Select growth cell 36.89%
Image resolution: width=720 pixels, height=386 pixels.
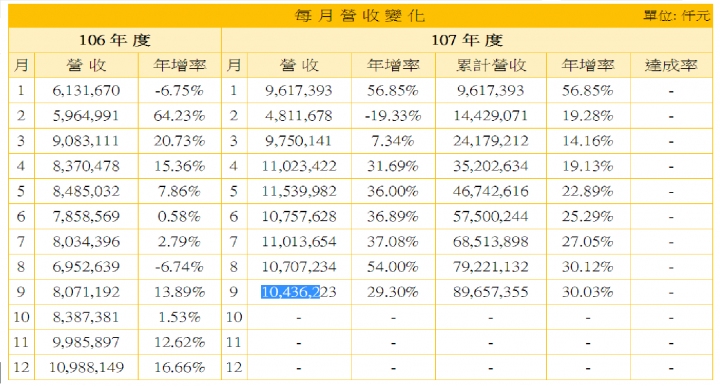[393, 217]
